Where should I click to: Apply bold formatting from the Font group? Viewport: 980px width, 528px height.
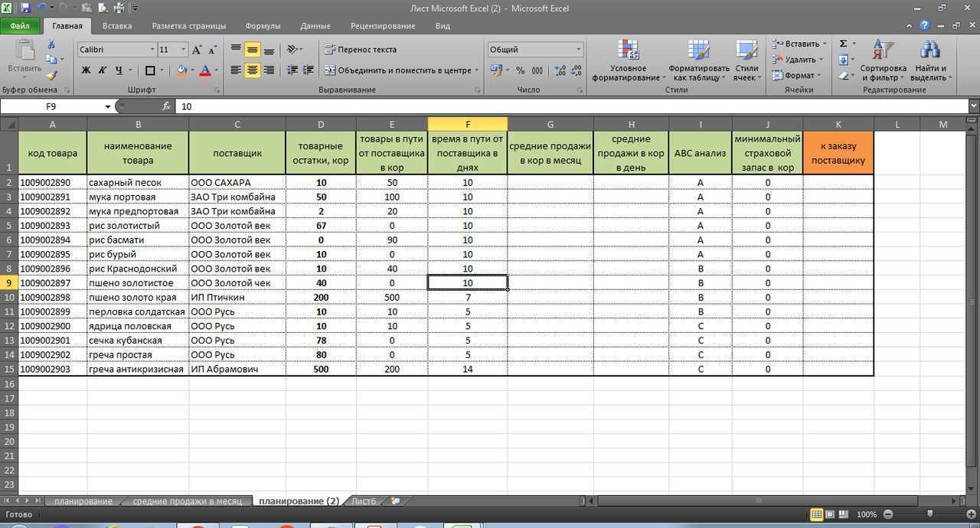click(x=86, y=70)
